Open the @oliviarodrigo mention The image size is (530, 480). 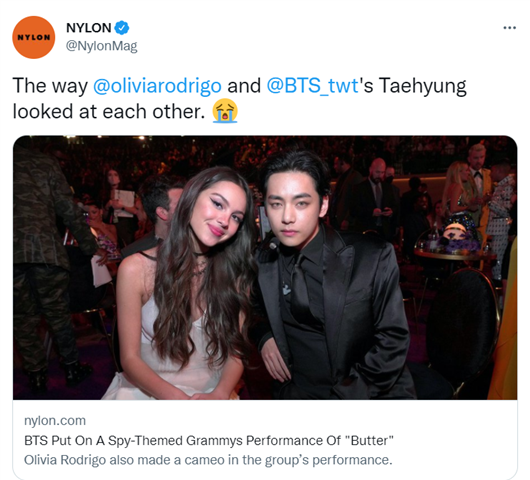157,85
